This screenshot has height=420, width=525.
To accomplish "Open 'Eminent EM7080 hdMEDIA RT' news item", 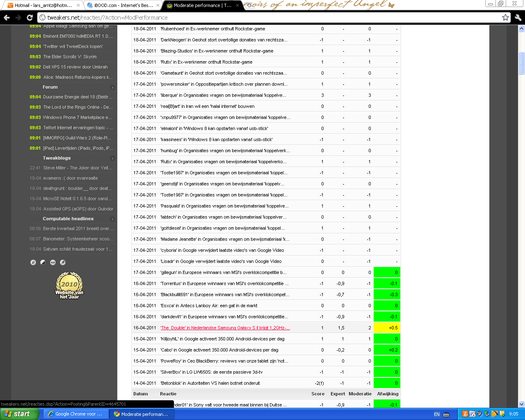I will click(78, 37).
